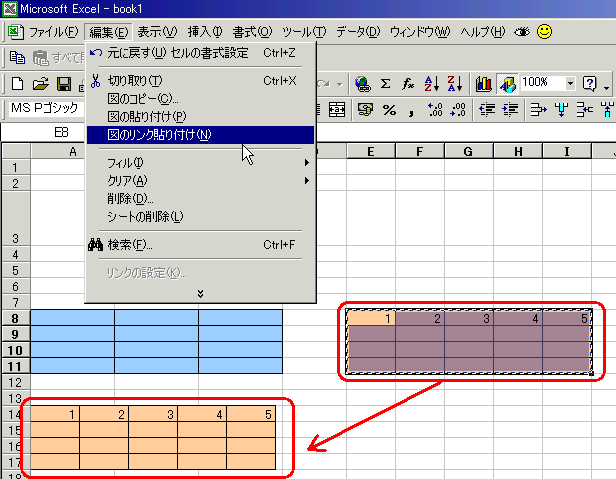Toggle the Drawing toolbar button

click(507, 83)
